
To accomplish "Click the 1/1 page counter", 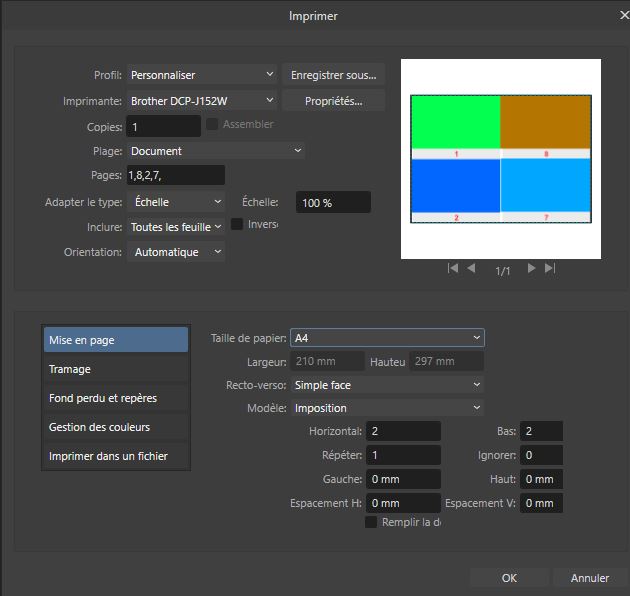I will click(x=502, y=271).
